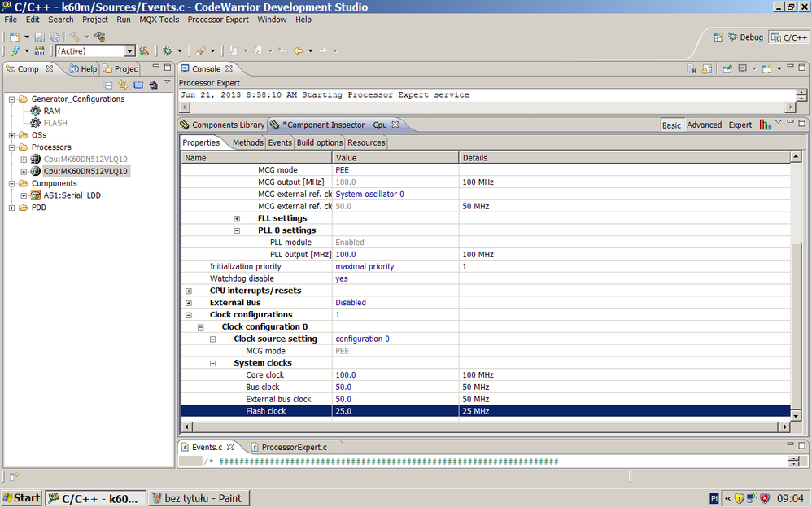This screenshot has height=508, width=812.
Task: Close the Events.c editor tab
Action: click(230, 447)
